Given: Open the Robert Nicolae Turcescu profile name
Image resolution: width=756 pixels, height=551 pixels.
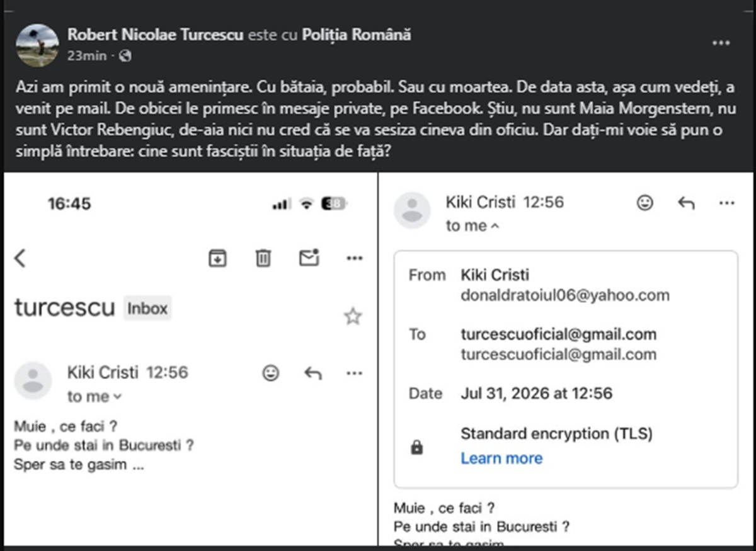Looking at the screenshot, I should pyautogui.click(x=155, y=35).
